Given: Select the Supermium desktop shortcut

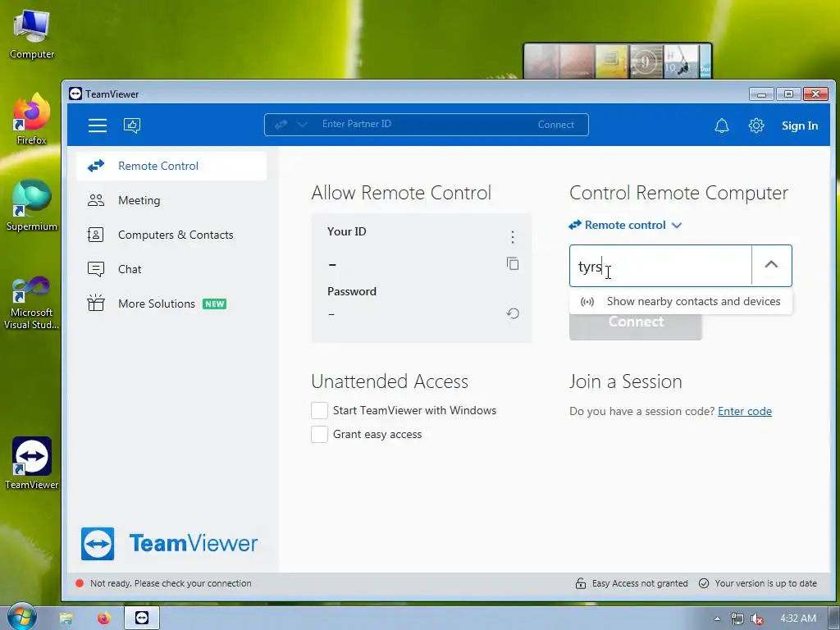Looking at the screenshot, I should [x=32, y=206].
